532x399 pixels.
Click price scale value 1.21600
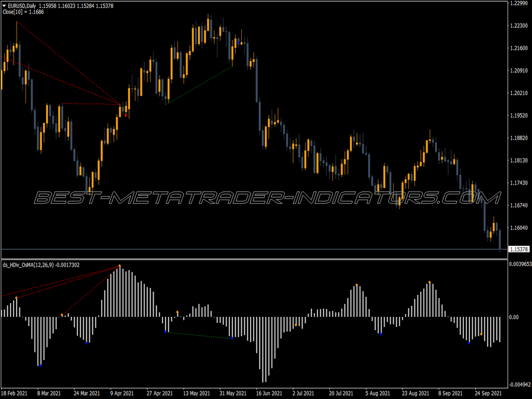(x=519, y=48)
